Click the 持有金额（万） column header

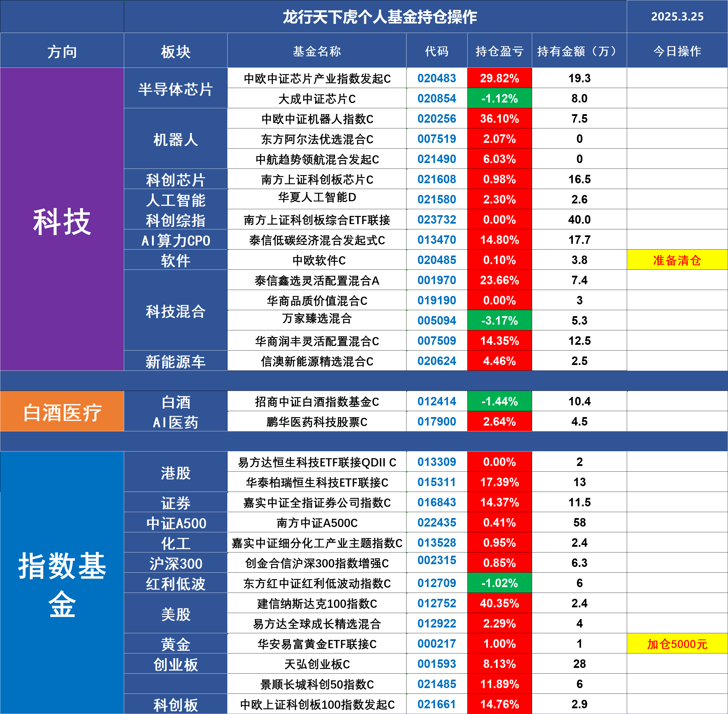pyautogui.click(x=579, y=51)
